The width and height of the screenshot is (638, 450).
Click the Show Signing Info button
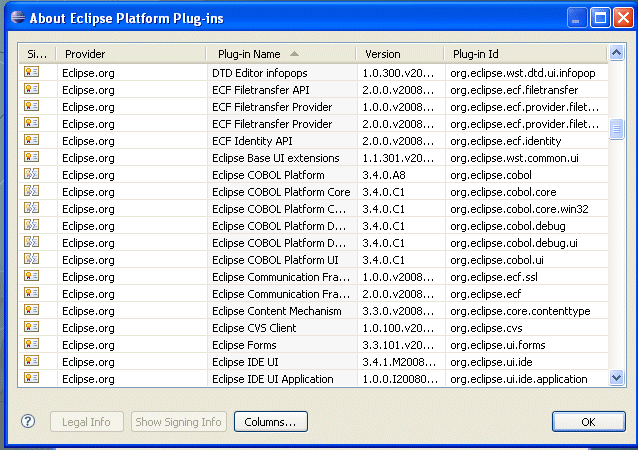click(178, 422)
